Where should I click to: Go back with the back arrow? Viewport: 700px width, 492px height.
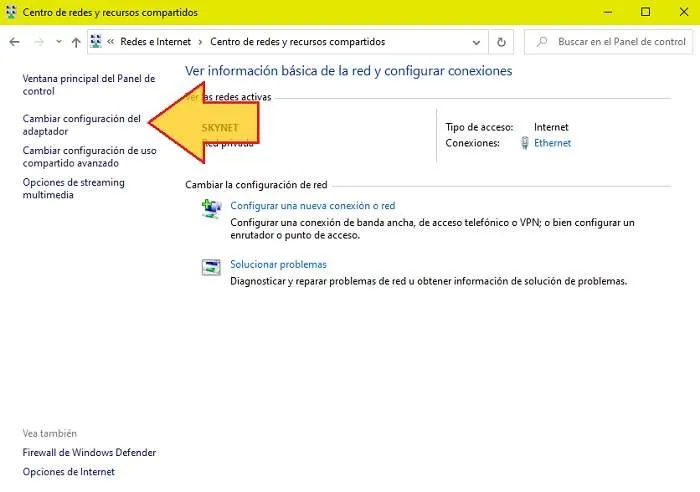click(x=14, y=42)
